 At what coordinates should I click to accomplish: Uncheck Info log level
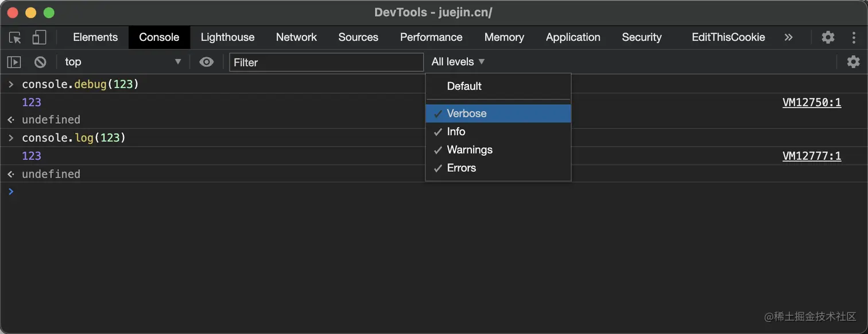click(x=498, y=132)
